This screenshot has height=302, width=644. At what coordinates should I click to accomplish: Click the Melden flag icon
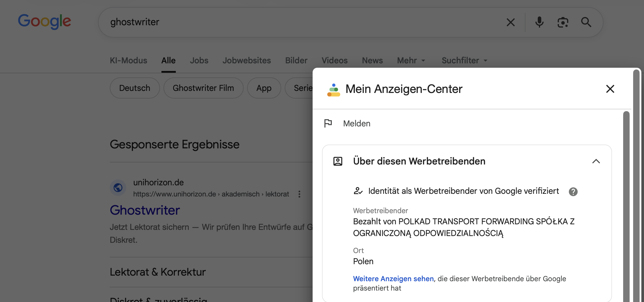pos(328,123)
